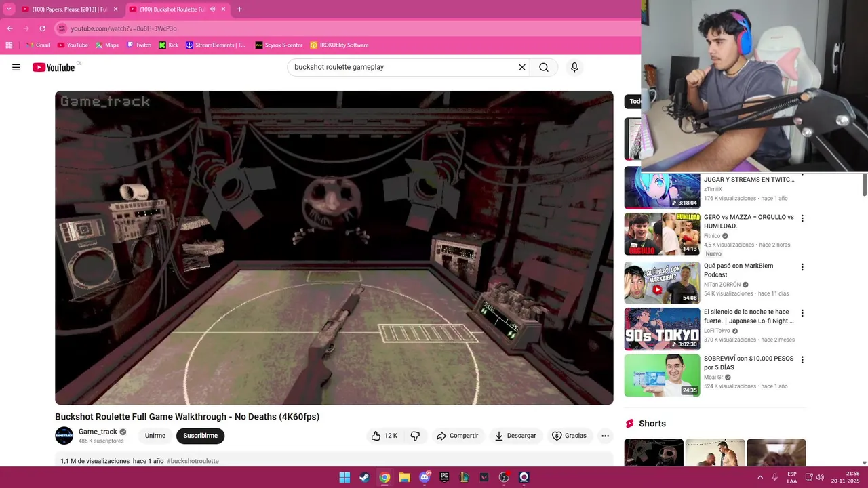The width and height of the screenshot is (868, 488).
Task: Open the MarkBiem Podcast thumbnail
Action: 662,283
